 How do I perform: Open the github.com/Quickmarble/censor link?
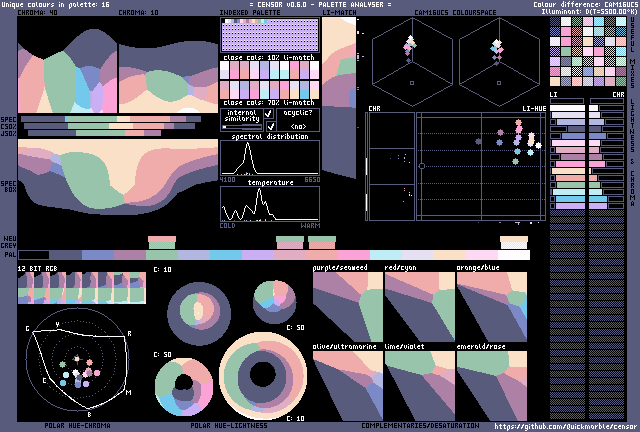click(566, 425)
